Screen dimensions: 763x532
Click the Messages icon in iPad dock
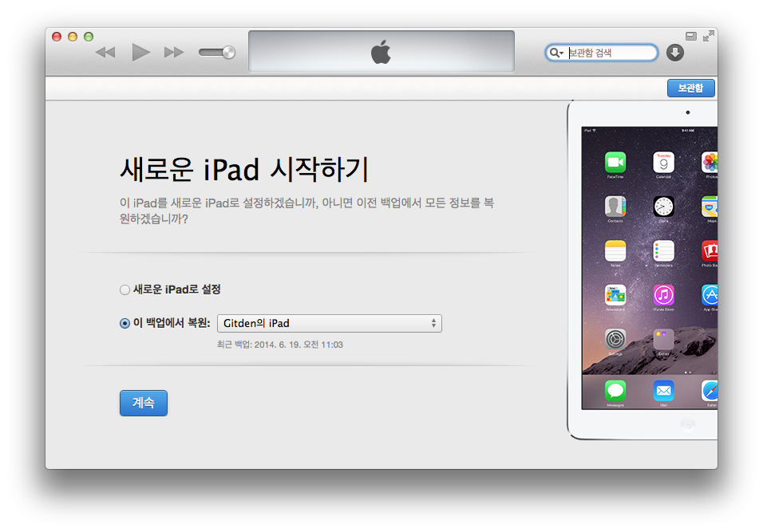coord(615,391)
